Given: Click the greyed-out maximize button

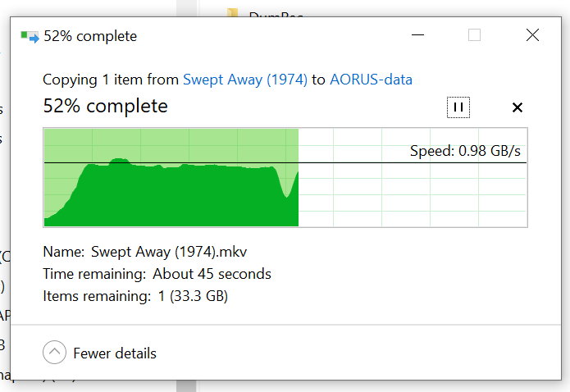Looking at the screenshot, I should pyautogui.click(x=475, y=35).
